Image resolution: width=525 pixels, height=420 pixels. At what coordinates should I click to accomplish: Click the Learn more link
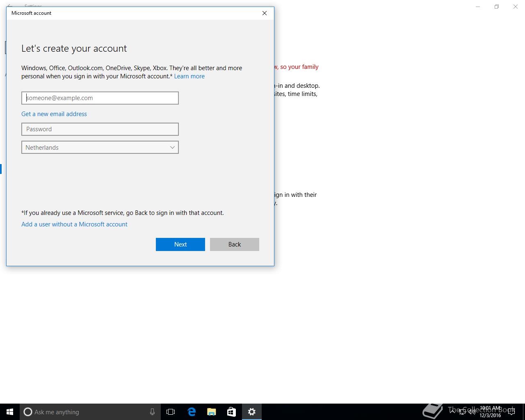(x=189, y=76)
